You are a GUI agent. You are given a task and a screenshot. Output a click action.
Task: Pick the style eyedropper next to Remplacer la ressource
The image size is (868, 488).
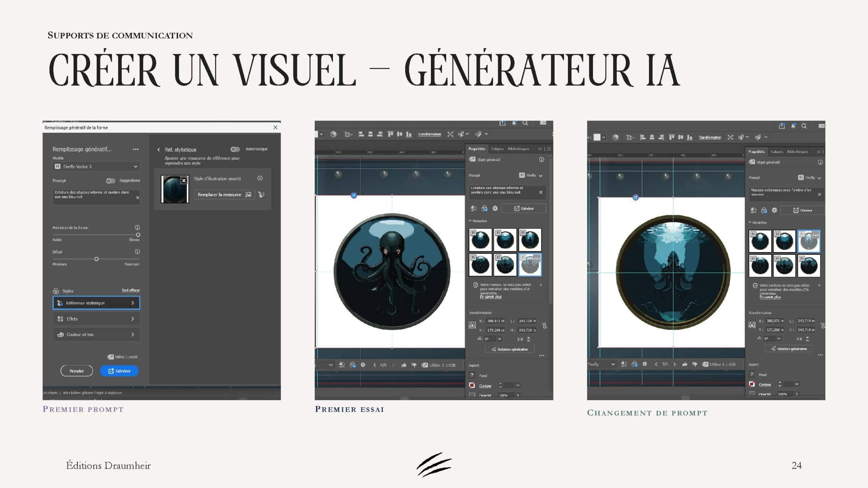pyautogui.click(x=261, y=195)
